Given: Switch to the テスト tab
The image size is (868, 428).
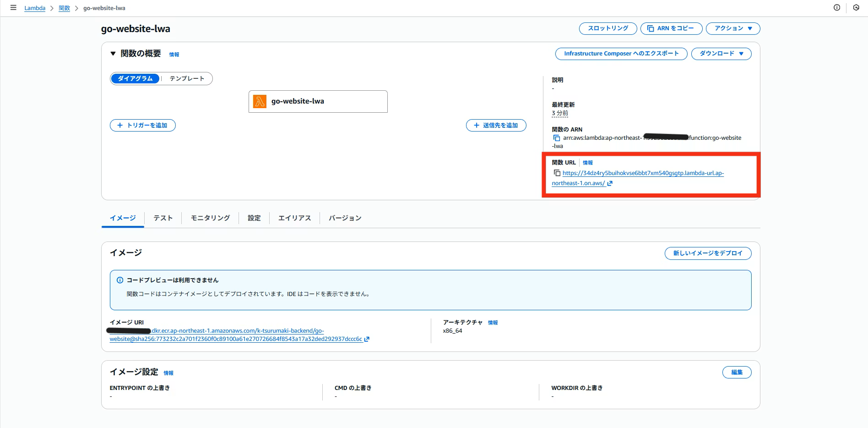Looking at the screenshot, I should pos(163,218).
